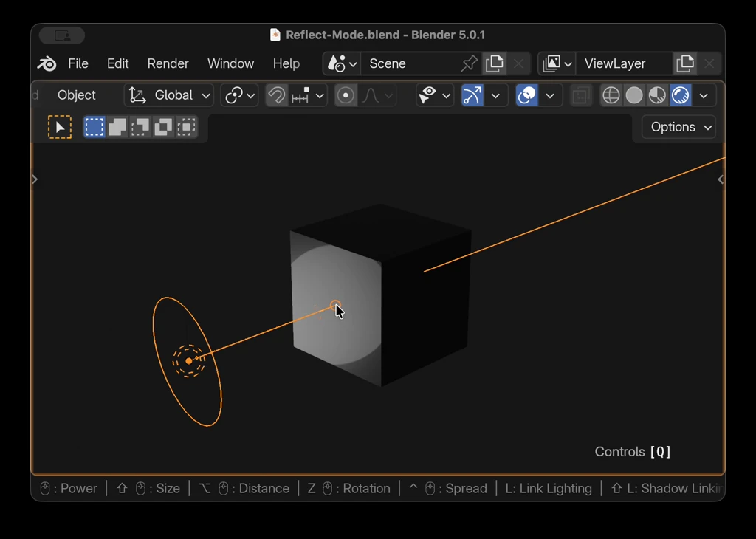Choose the Extend selection mode icon
The image size is (756, 539).
click(x=117, y=127)
